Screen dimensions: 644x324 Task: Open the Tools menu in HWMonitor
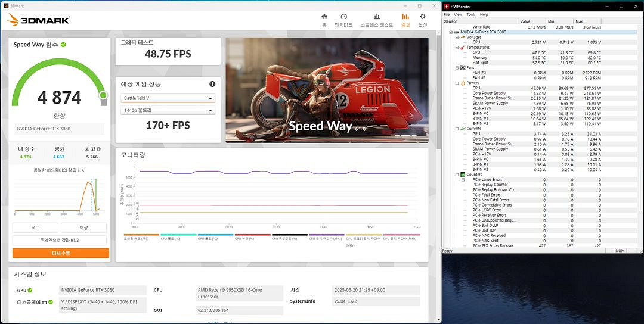pyautogui.click(x=471, y=14)
